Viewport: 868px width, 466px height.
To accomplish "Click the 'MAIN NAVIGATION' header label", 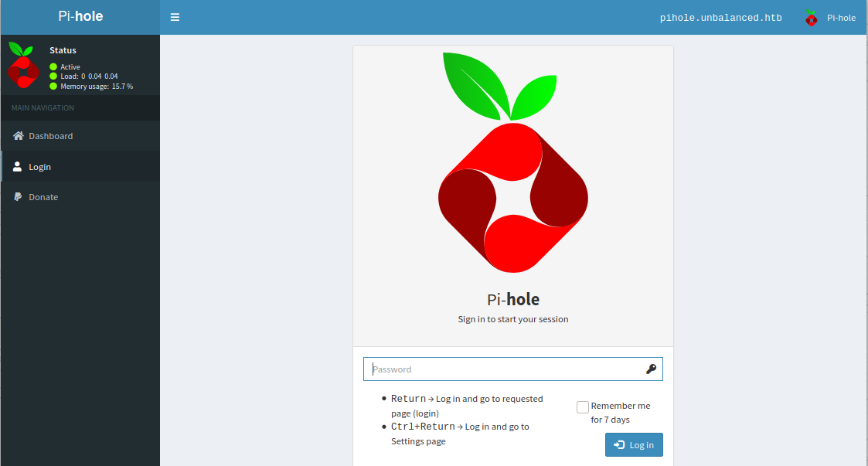I will 43,108.
